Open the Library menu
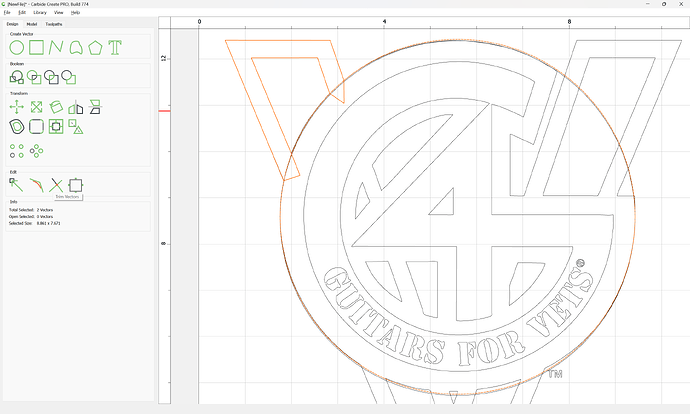Screen dimensions: 690x414 coord(40,13)
